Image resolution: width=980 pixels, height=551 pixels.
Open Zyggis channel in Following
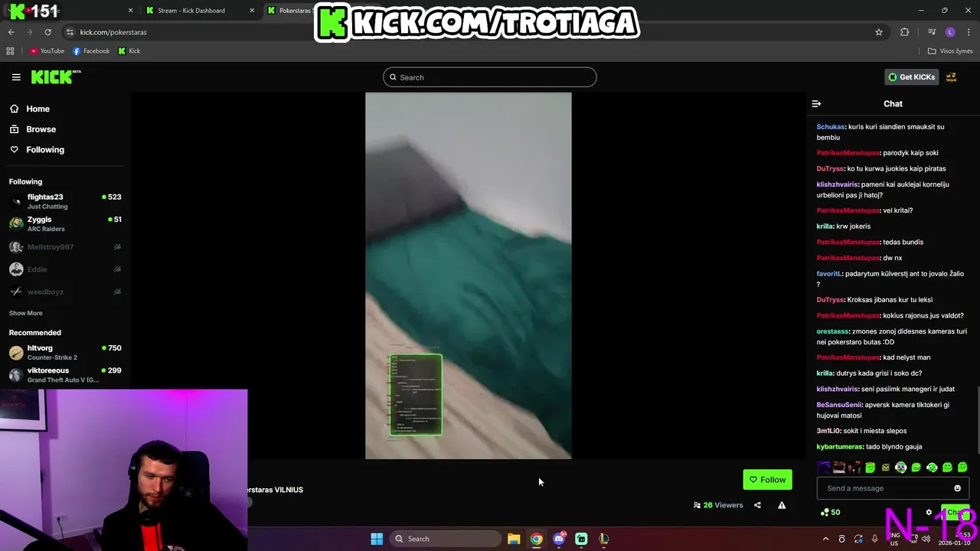tap(65, 223)
